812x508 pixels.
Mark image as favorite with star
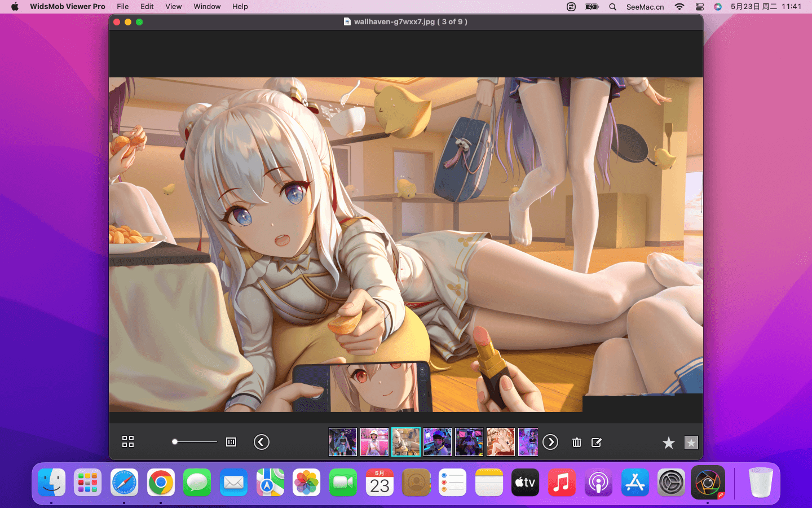click(x=668, y=443)
